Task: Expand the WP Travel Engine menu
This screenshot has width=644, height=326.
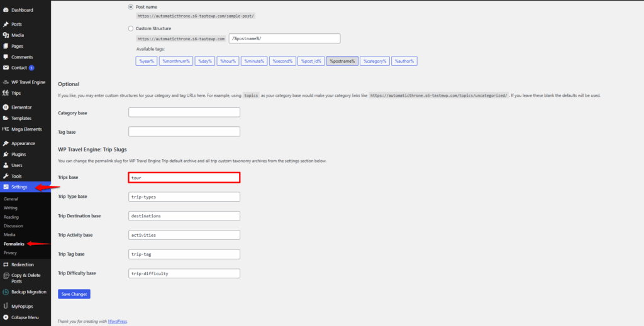Action: 28,82
